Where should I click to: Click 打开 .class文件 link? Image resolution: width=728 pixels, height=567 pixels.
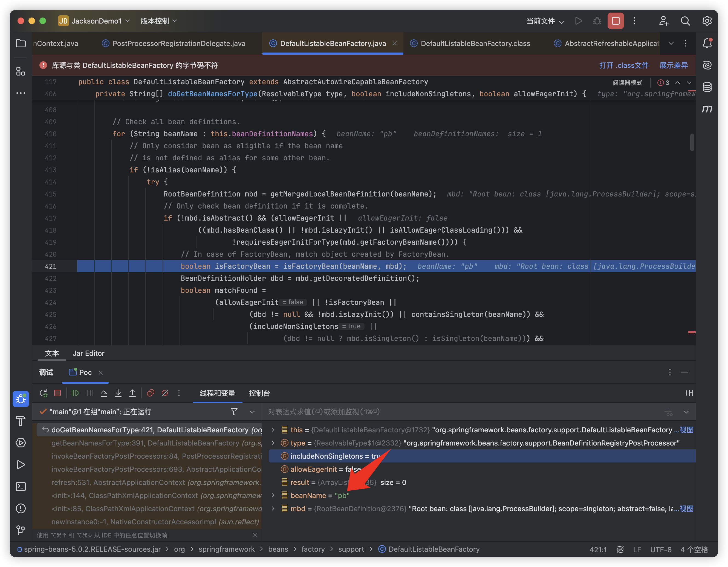pyautogui.click(x=624, y=65)
